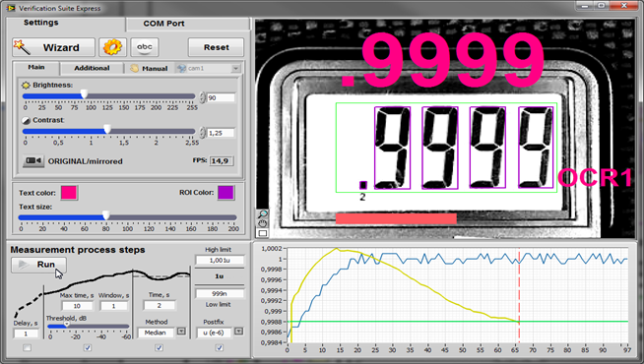Image resolution: width=644 pixels, height=364 pixels.
Task: Select the Additional sub-tab
Action: click(92, 68)
